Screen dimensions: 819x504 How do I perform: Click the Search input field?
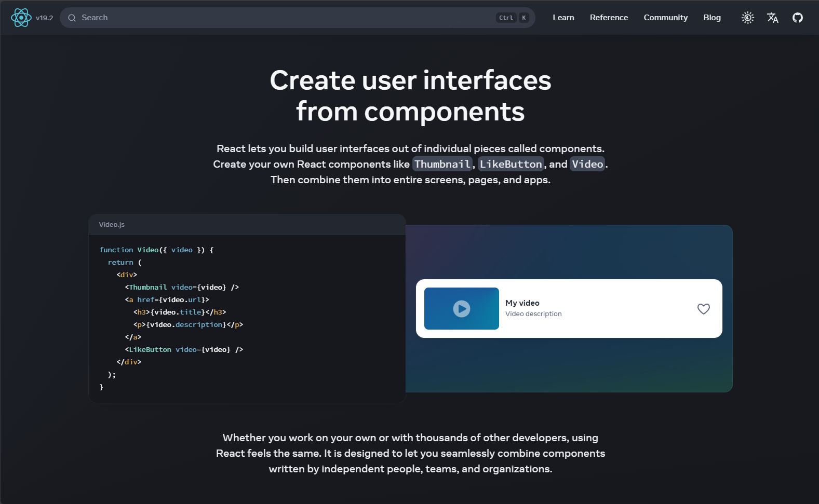pos(298,18)
